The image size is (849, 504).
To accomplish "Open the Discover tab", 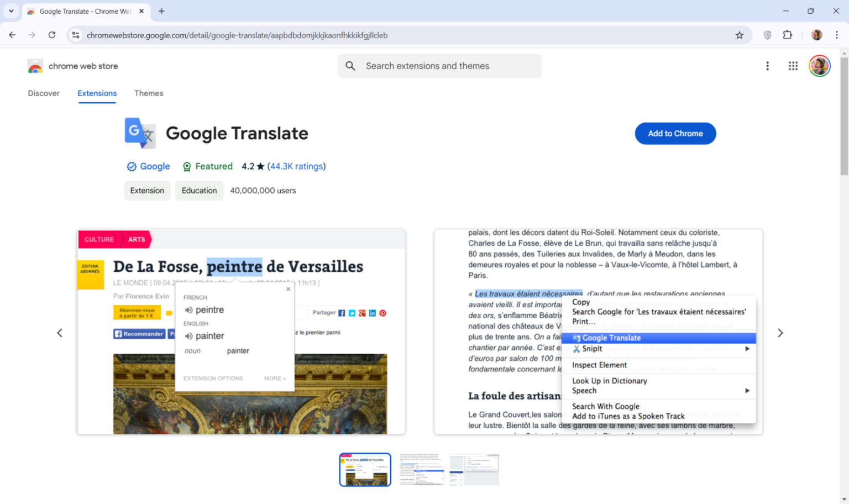I will point(44,93).
